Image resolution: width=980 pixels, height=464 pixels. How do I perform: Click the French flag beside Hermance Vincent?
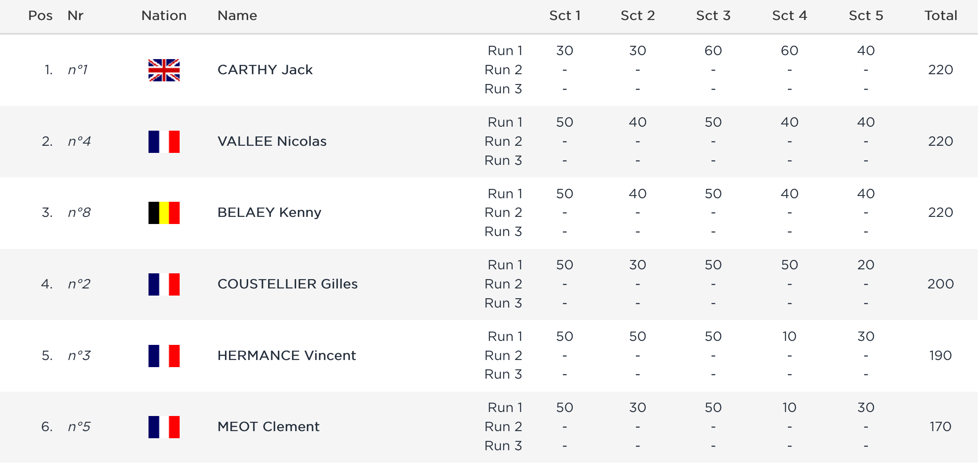pyautogui.click(x=164, y=356)
